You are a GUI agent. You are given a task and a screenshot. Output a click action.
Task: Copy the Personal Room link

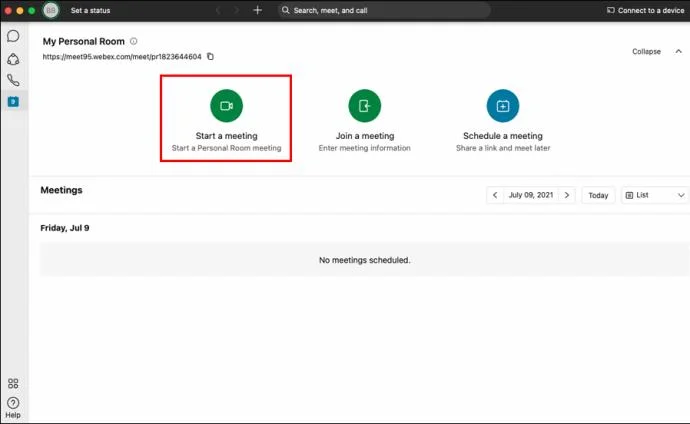pos(210,57)
